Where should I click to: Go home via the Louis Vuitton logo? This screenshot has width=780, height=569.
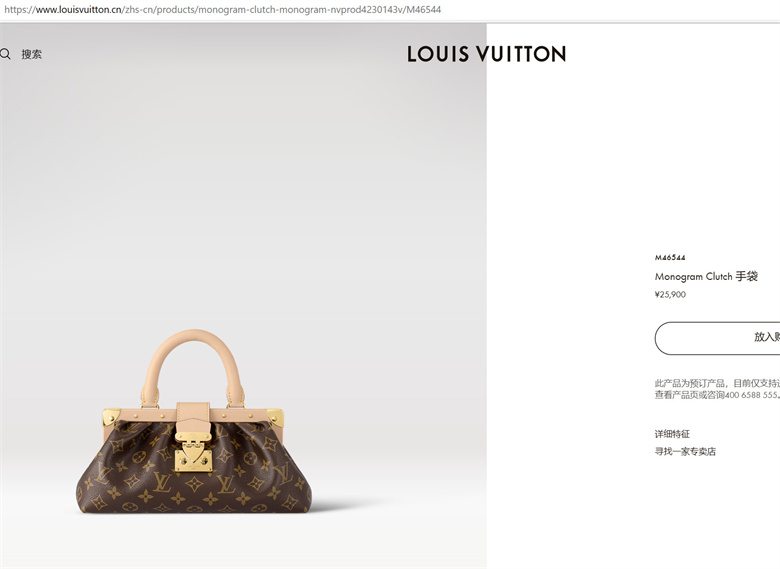coord(487,54)
